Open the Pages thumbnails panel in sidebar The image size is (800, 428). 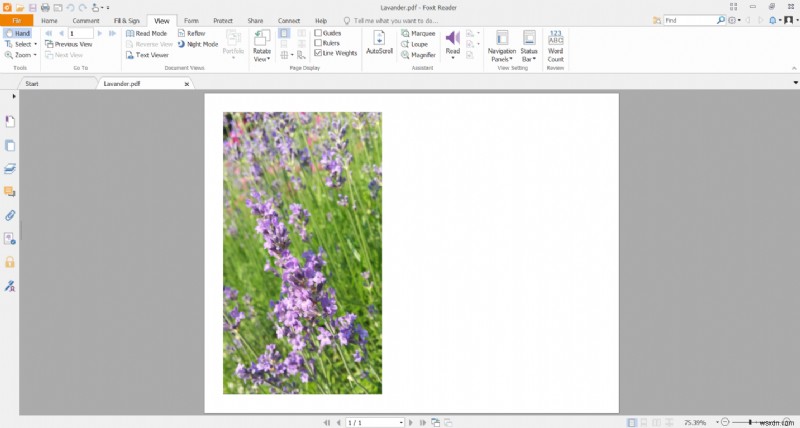click(x=10, y=145)
